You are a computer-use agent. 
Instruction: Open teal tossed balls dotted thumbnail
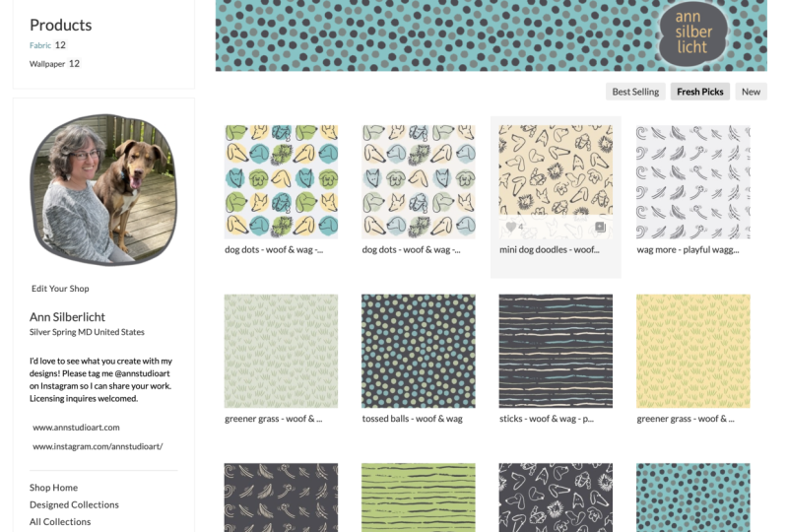[x=693, y=498]
